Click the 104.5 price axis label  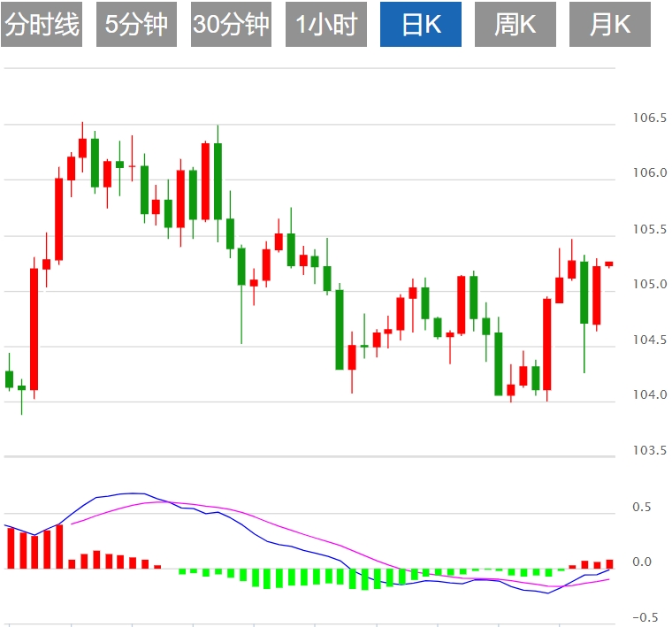[650, 340]
